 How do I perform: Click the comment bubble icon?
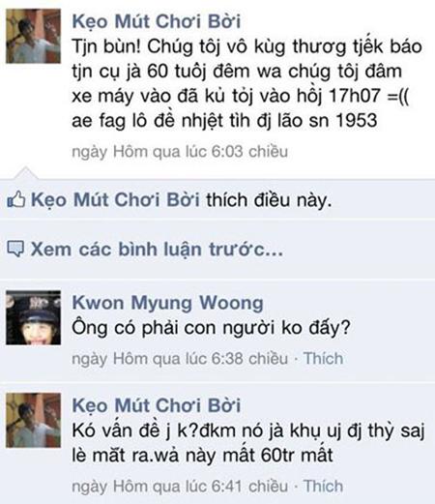coord(15,249)
